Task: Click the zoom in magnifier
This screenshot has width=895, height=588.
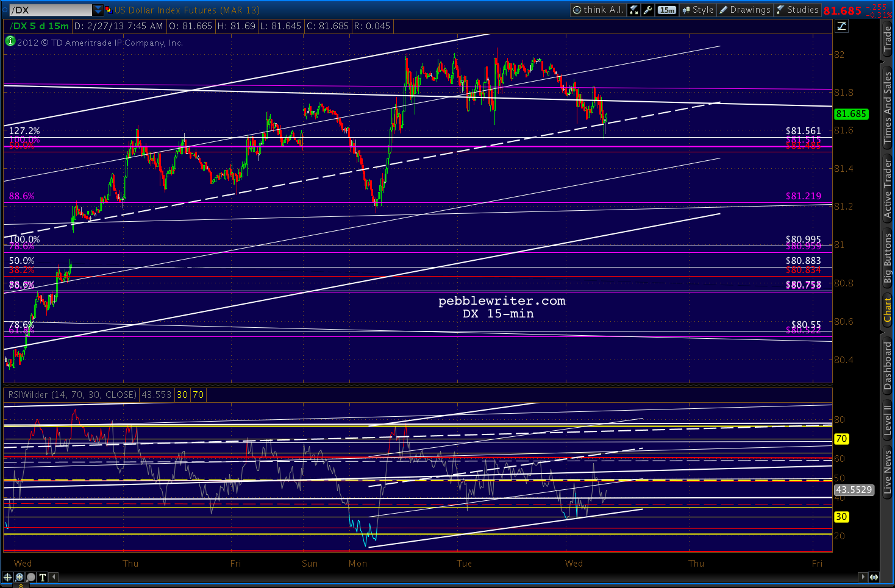Action: pyautogui.click(x=20, y=577)
